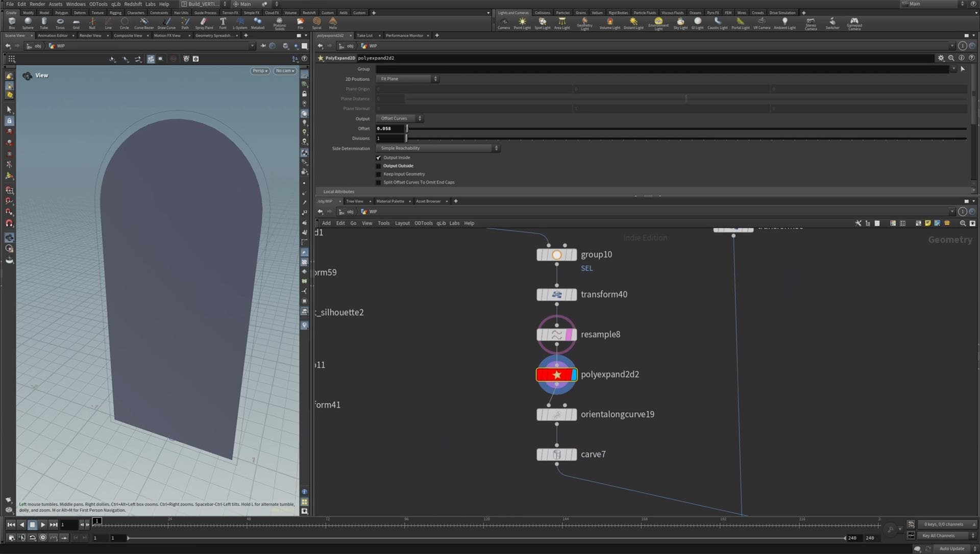Enable the Output Outside checkbox

[379, 166]
